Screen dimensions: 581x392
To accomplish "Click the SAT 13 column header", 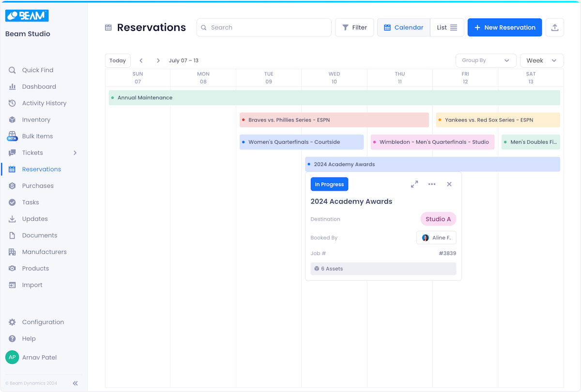I will 531,78.
